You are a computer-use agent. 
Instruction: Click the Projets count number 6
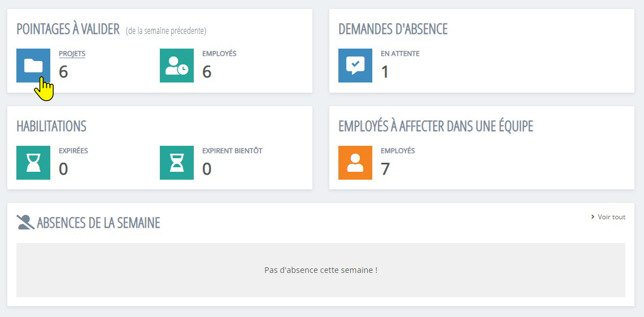pos(63,72)
